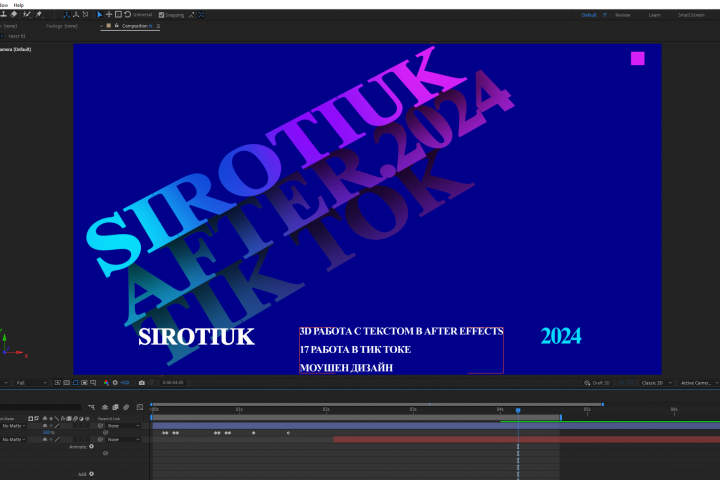Open the Default workspace menu icon
This screenshot has height=480, width=720.
605,15
